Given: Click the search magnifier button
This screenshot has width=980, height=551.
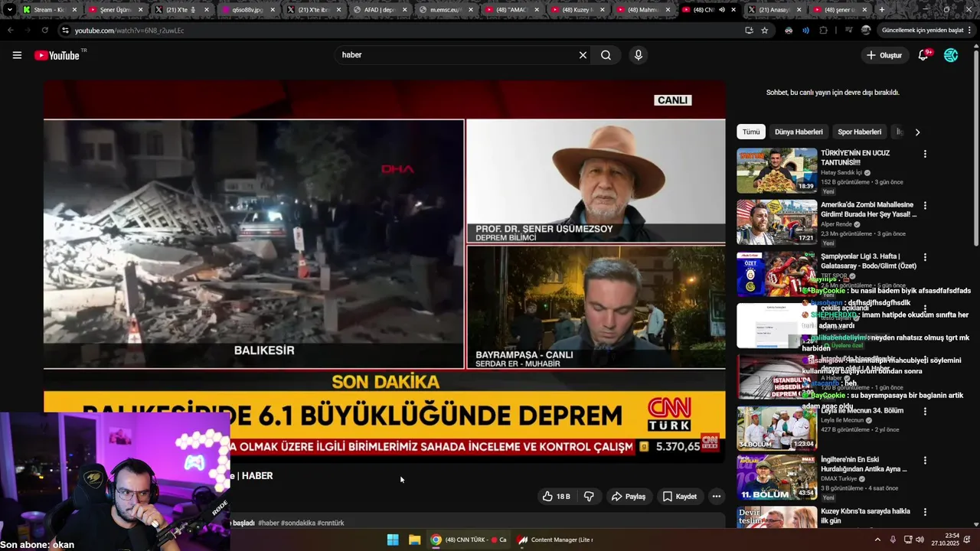Looking at the screenshot, I should click(606, 55).
